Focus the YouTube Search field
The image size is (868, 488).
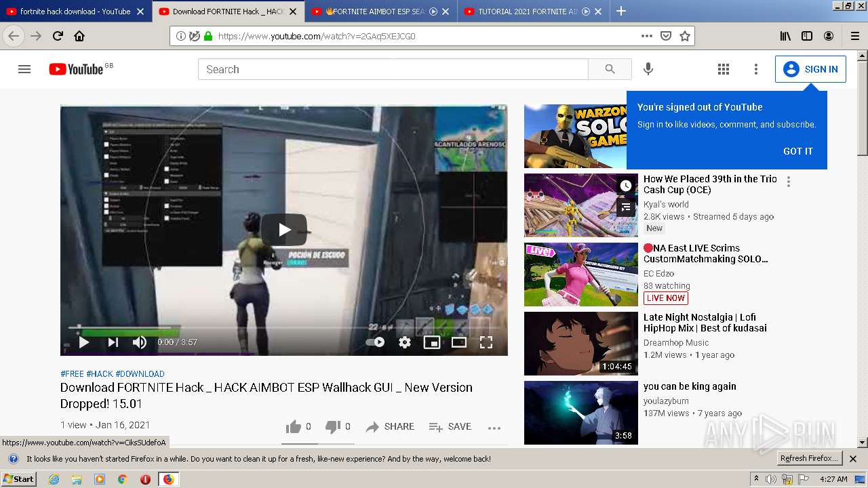click(x=393, y=69)
